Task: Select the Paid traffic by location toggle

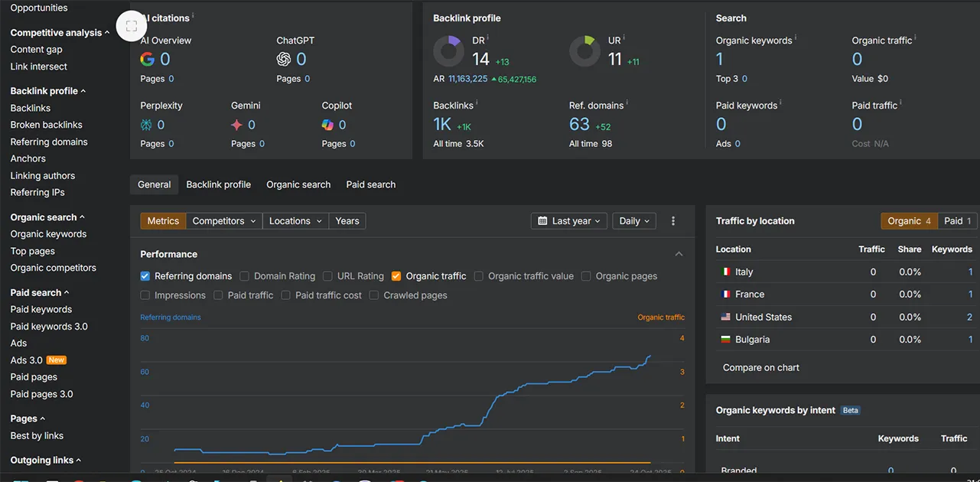Action: tap(957, 221)
